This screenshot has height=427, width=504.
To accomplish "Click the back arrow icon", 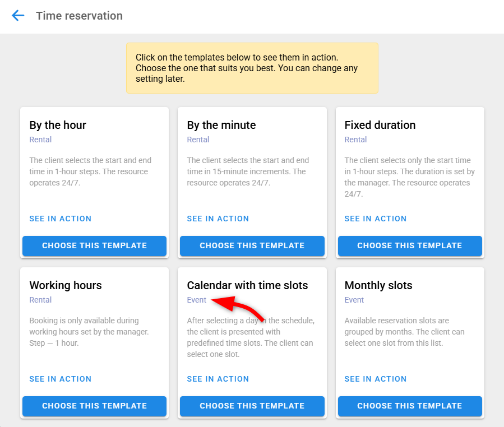I will pyautogui.click(x=19, y=16).
